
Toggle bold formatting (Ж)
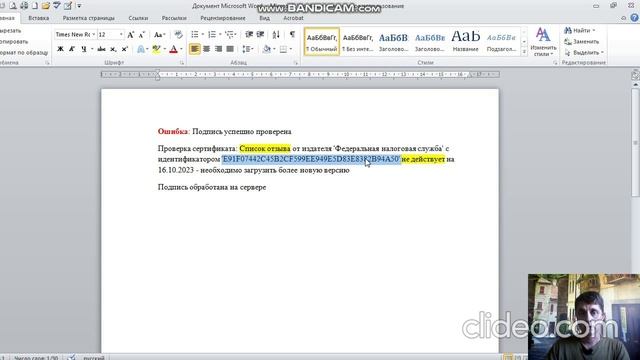point(60,49)
